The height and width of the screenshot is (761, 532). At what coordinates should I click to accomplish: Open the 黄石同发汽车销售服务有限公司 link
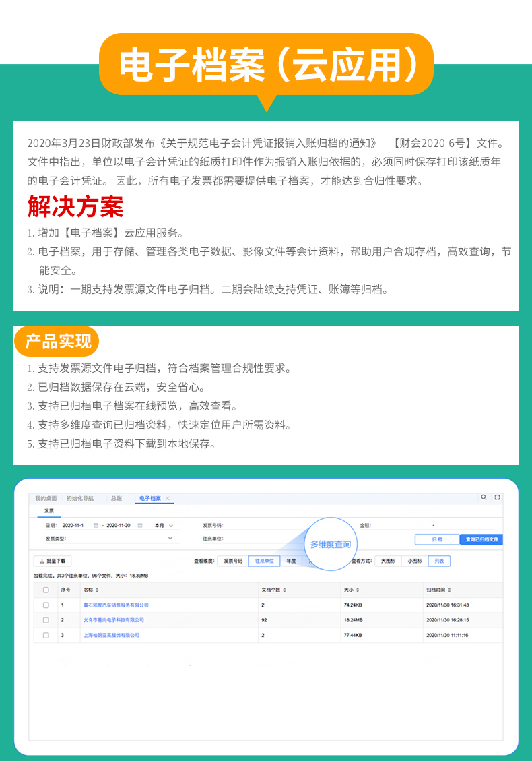(x=116, y=605)
